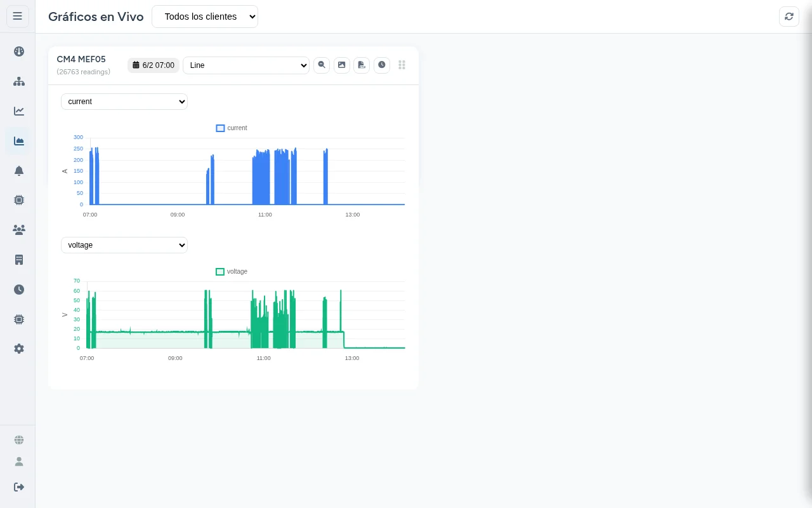Open the settings gear in sidebar
The height and width of the screenshot is (508, 812).
pos(19,349)
